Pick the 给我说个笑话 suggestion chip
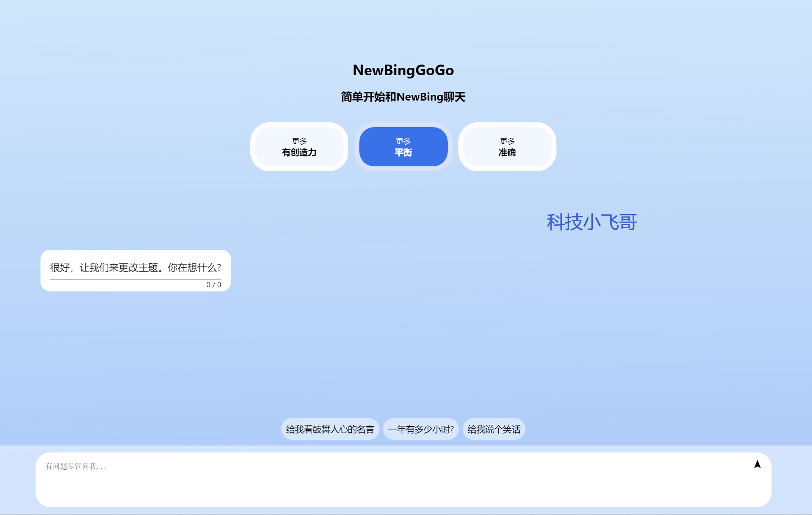The image size is (812, 515). click(494, 429)
